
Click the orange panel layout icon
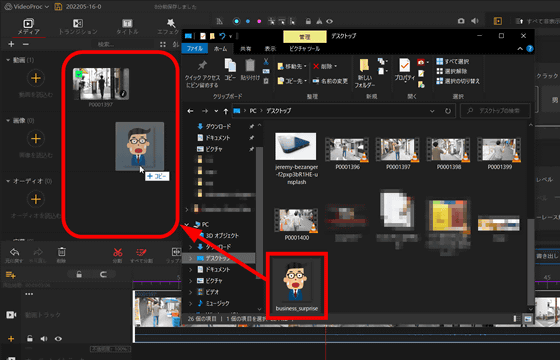point(498,21)
